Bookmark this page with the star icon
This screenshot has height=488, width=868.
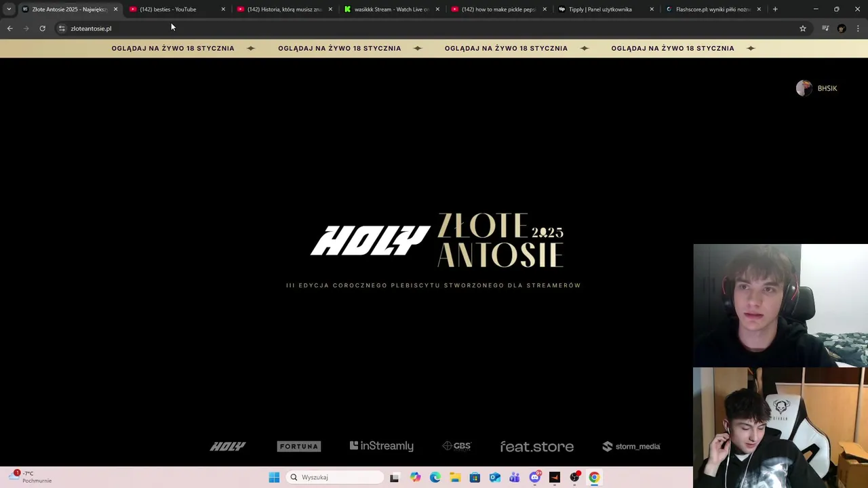pyautogui.click(x=803, y=28)
